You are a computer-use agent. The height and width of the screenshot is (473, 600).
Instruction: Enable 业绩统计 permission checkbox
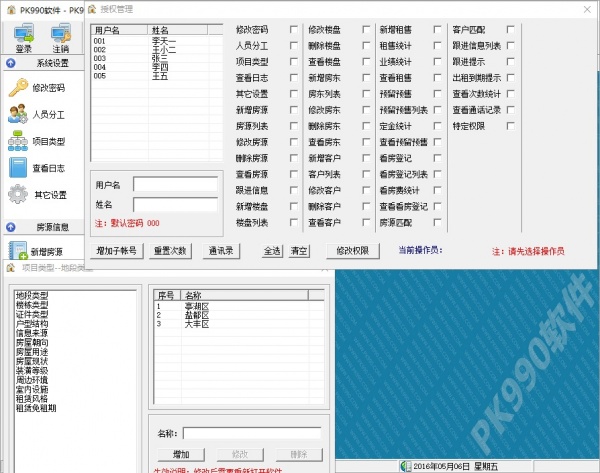437,62
